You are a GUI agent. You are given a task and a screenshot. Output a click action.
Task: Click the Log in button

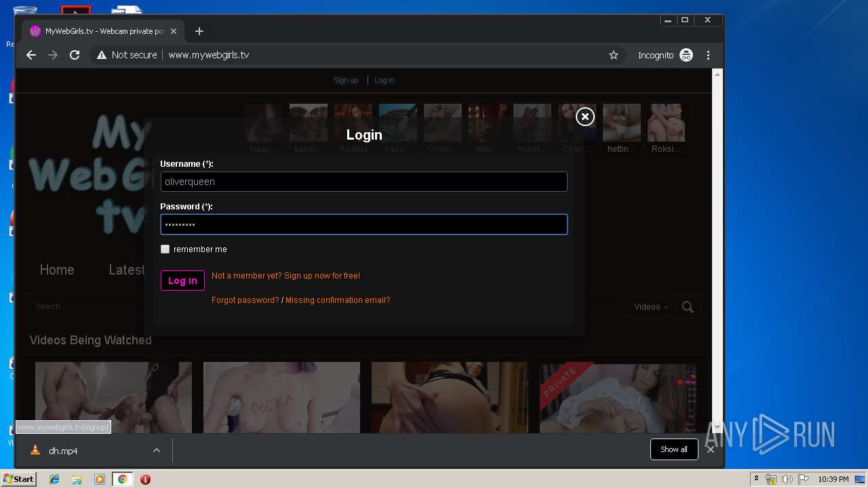tap(182, 281)
